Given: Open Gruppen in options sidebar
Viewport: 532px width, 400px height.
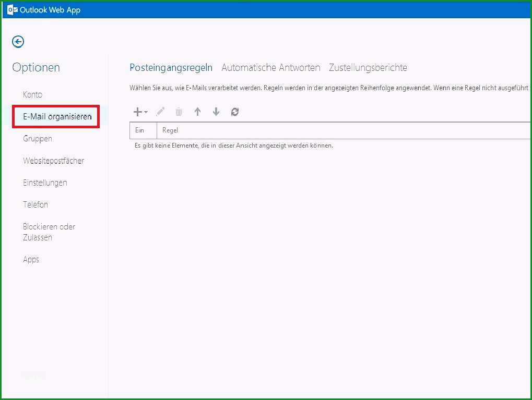Looking at the screenshot, I should coord(38,139).
